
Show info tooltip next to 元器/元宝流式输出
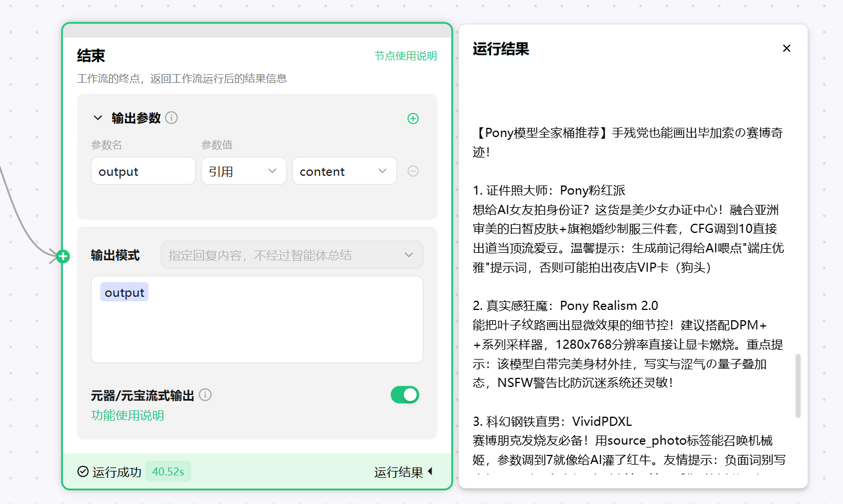(x=205, y=395)
